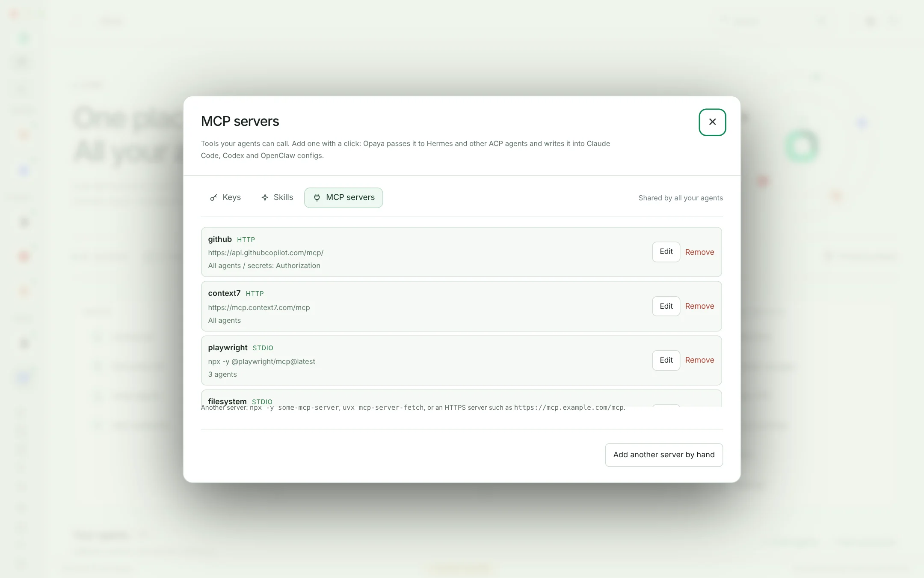Select the playwright server name

pyautogui.click(x=228, y=348)
